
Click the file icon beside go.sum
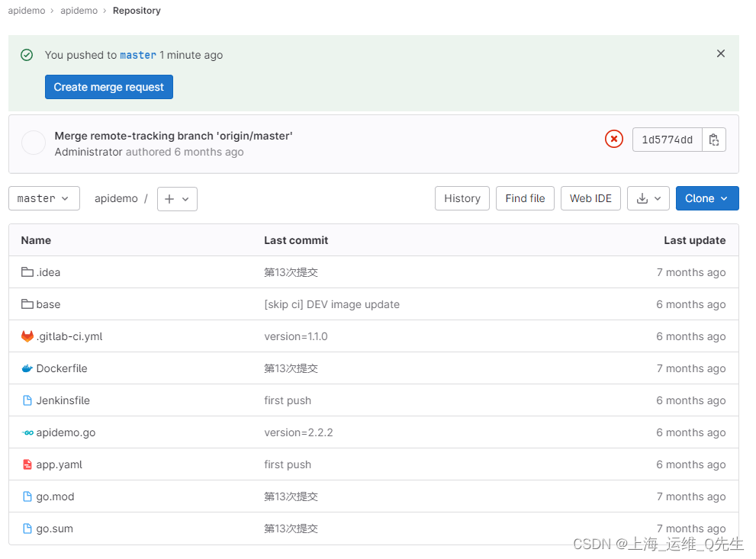27,528
